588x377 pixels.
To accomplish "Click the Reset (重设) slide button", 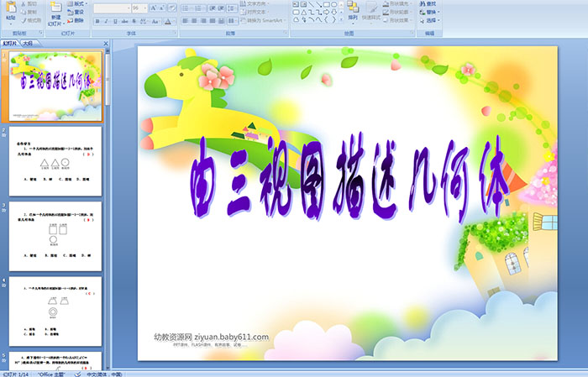I will pyautogui.click(x=76, y=12).
